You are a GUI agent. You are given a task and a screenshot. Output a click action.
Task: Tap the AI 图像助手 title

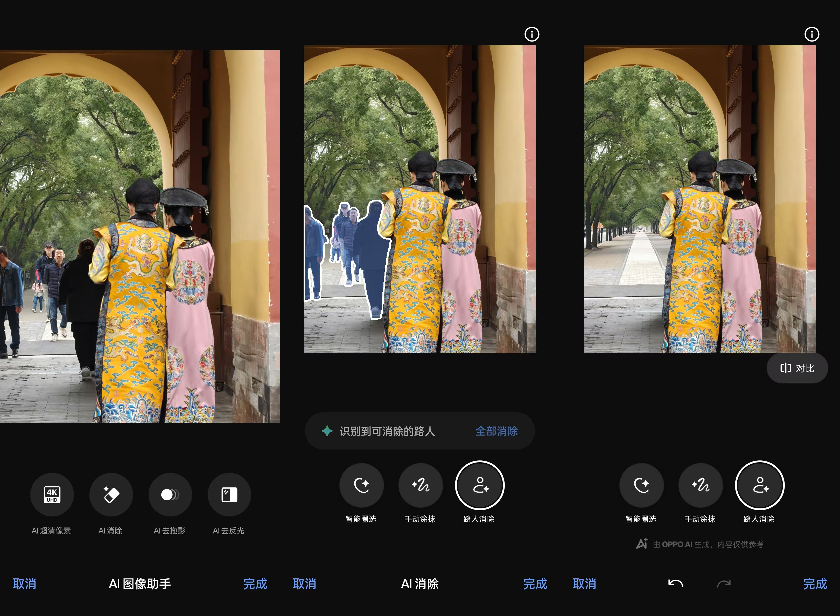pyautogui.click(x=140, y=584)
